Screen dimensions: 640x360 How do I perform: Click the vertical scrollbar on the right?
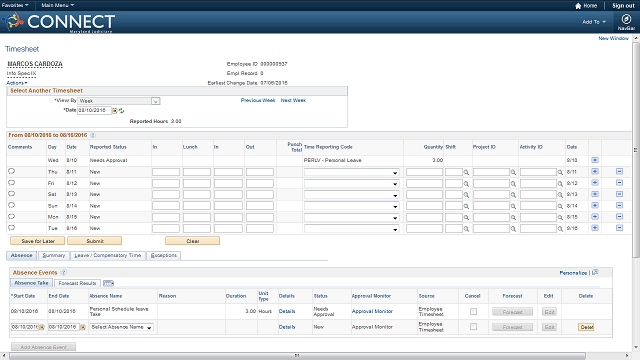636,149
